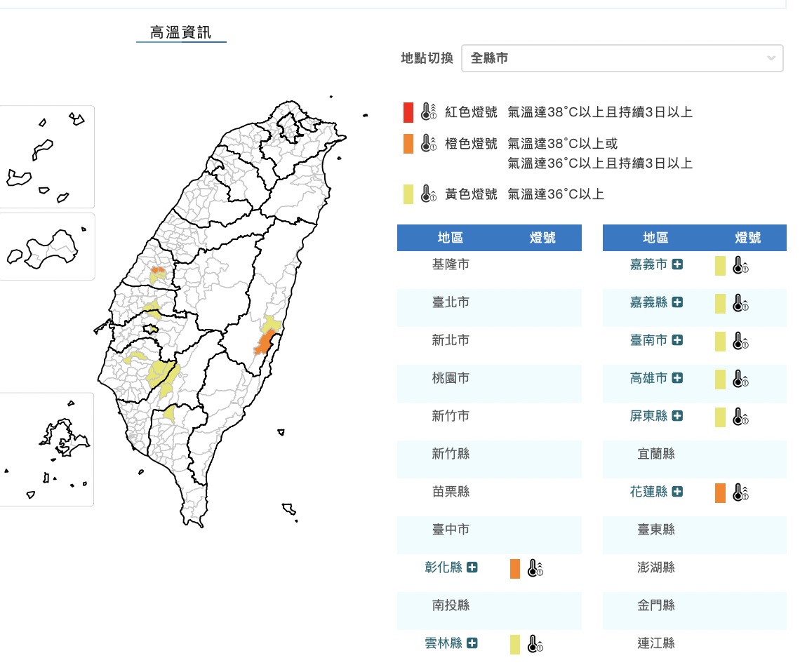Open the 雲林縣 region link
800x672 pixels.
pyautogui.click(x=444, y=643)
